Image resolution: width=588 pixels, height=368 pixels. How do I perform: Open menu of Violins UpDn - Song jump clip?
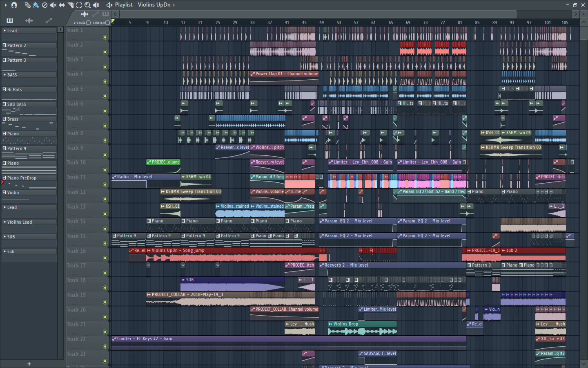click(149, 251)
